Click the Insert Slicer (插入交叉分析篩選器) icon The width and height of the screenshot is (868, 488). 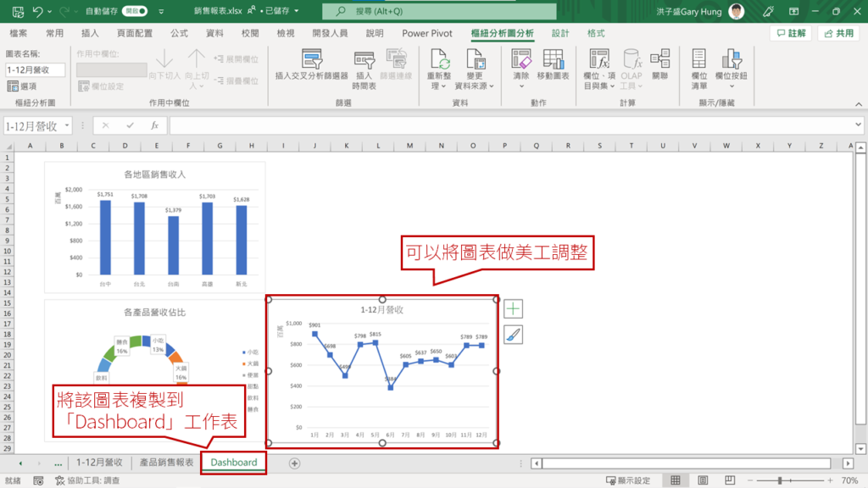(312, 59)
